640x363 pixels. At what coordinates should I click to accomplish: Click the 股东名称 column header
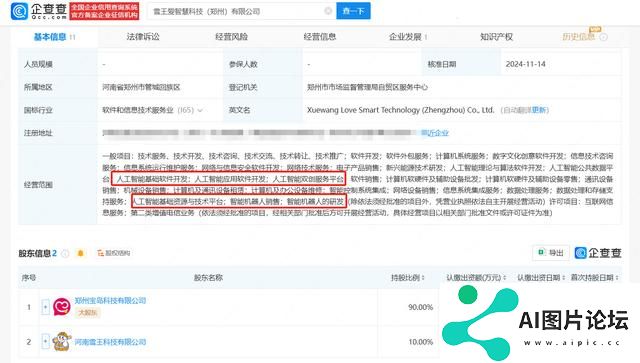click(x=208, y=278)
